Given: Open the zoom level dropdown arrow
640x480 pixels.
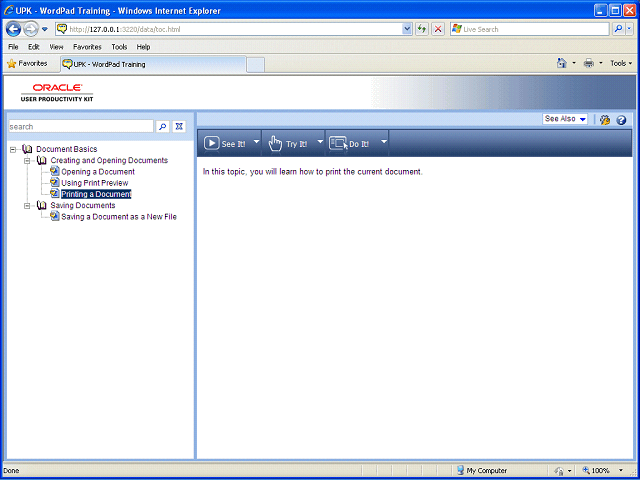Looking at the screenshot, I should click(621, 471).
